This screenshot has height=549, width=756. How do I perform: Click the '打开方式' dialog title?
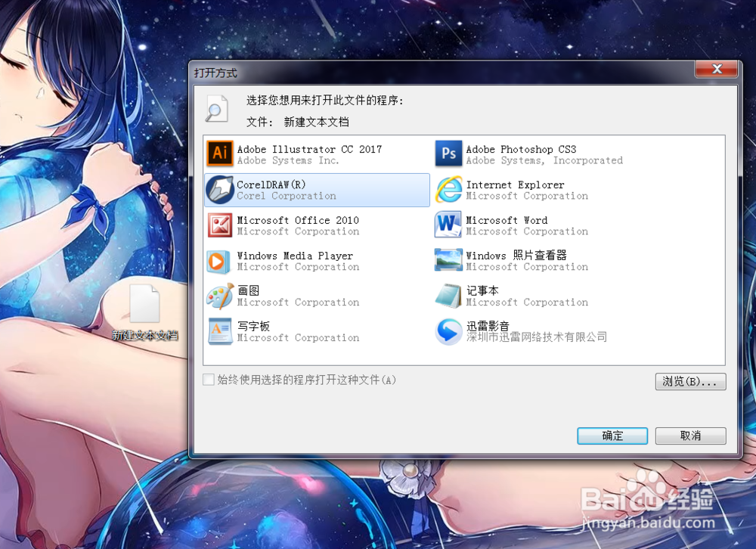[215, 73]
